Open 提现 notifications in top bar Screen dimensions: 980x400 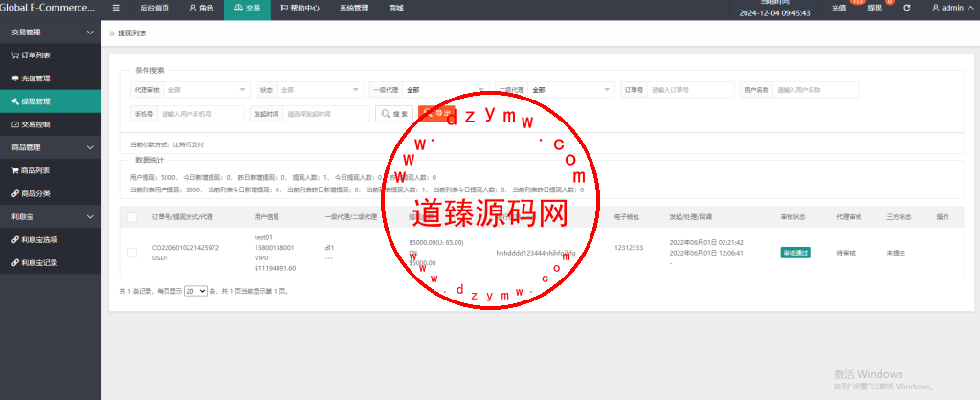[875, 8]
